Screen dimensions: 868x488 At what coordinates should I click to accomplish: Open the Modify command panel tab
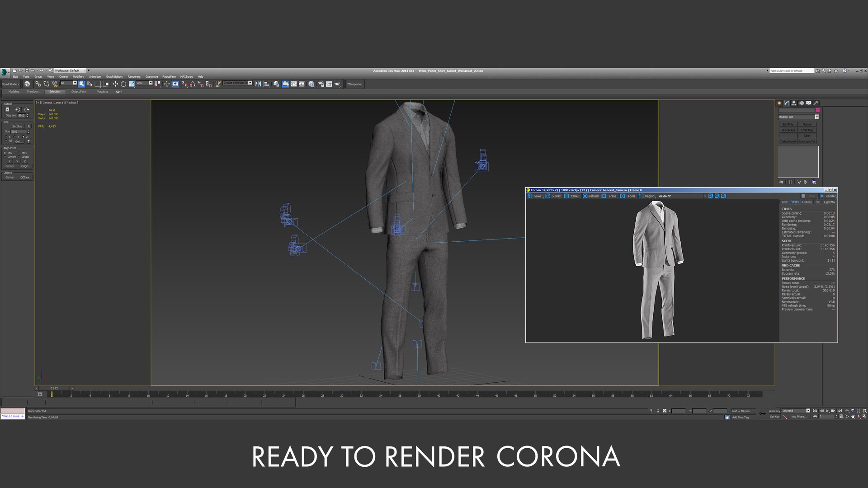787,103
